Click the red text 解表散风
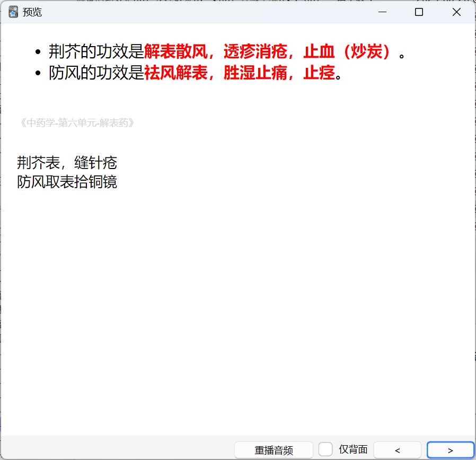This screenshot has height=460, width=476. [x=176, y=51]
